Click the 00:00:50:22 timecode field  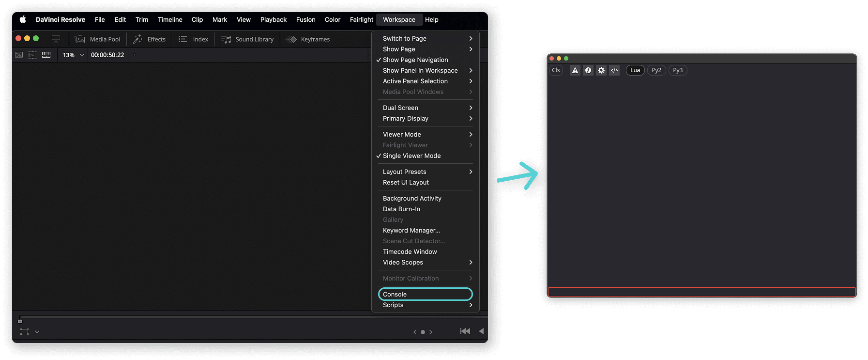tap(107, 55)
